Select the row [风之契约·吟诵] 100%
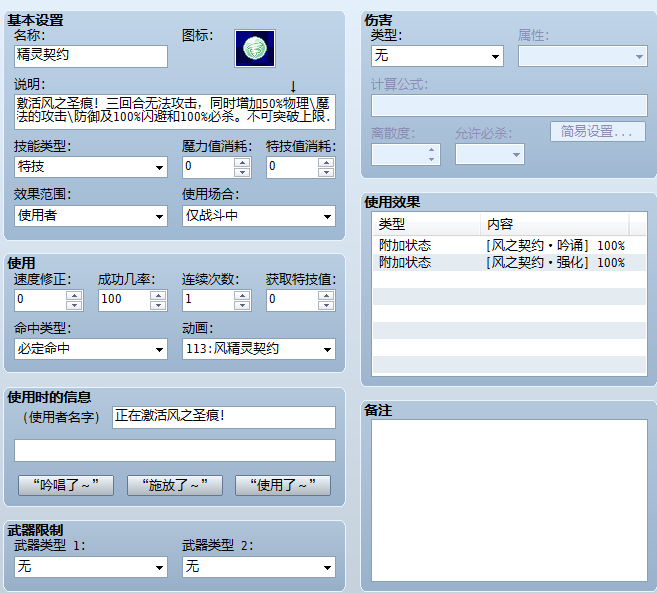 (x=509, y=245)
